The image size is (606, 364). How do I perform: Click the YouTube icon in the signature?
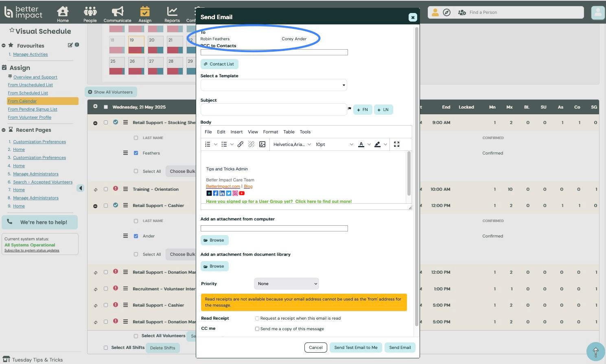[x=242, y=193]
